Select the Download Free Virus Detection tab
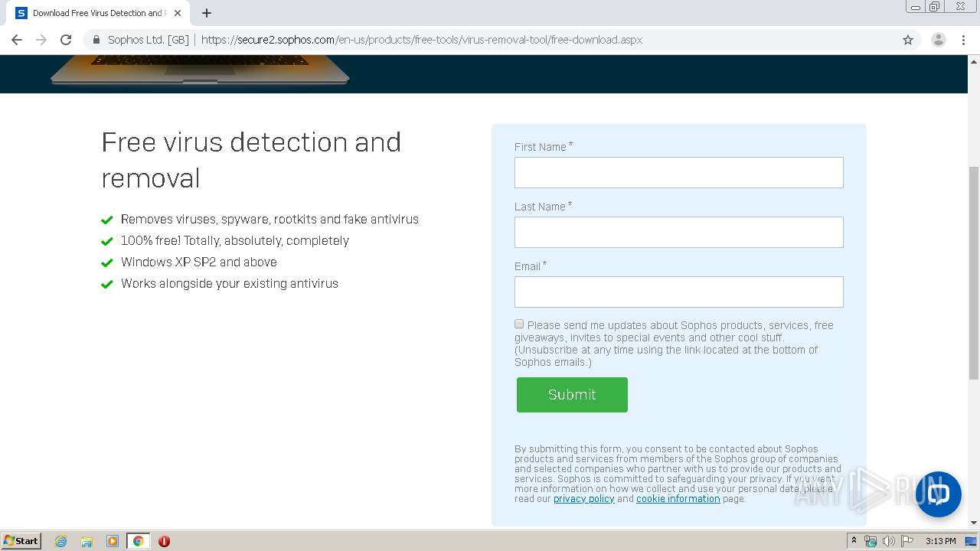 99,13
